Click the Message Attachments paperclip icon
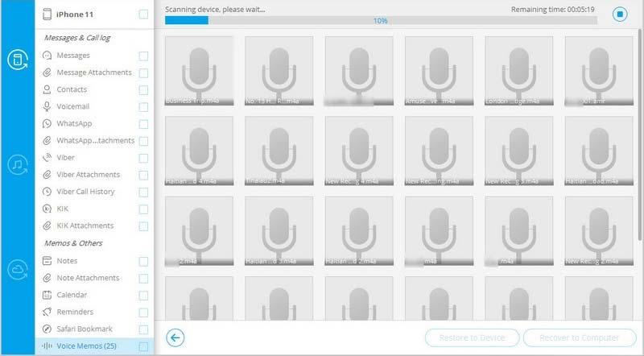This screenshot has height=356, width=644. (47, 72)
